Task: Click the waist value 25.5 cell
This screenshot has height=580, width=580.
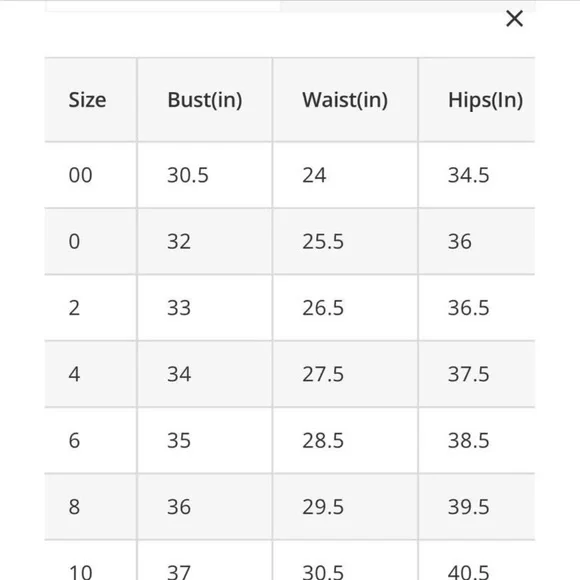Action: (345, 242)
